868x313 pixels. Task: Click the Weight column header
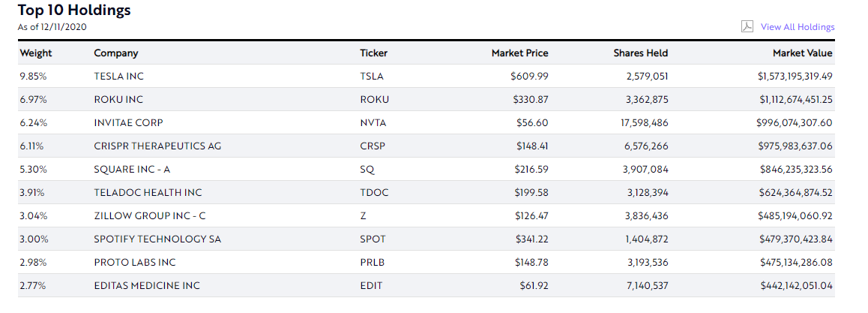(36, 53)
